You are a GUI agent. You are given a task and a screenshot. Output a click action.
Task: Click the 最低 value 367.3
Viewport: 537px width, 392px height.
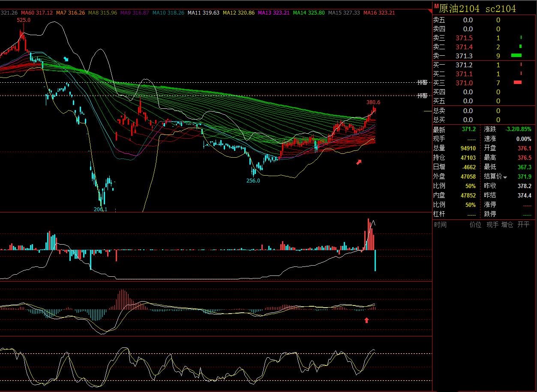(x=525, y=167)
